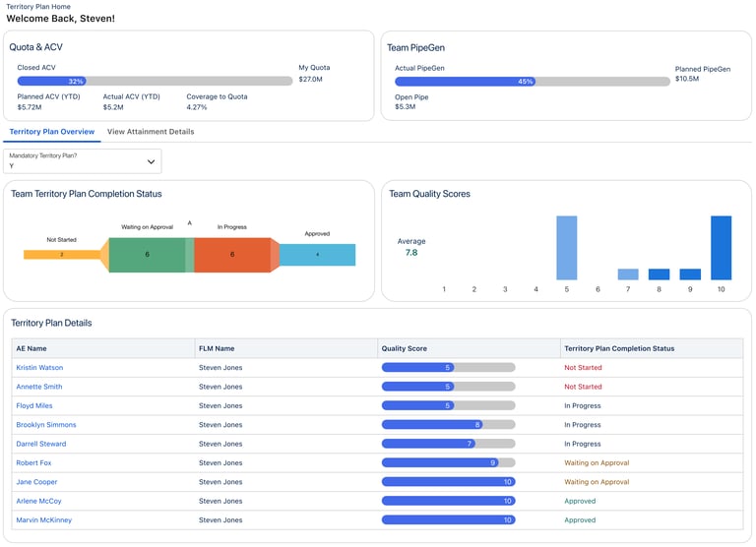Click Approved status in Marvin McKinney's row
The width and height of the screenshot is (756, 547).
pos(580,520)
